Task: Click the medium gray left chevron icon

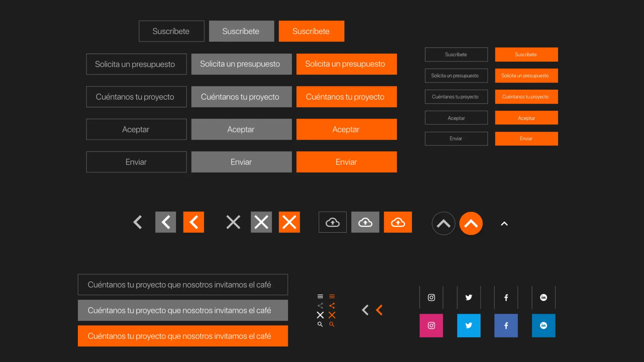Action: [x=365, y=310]
